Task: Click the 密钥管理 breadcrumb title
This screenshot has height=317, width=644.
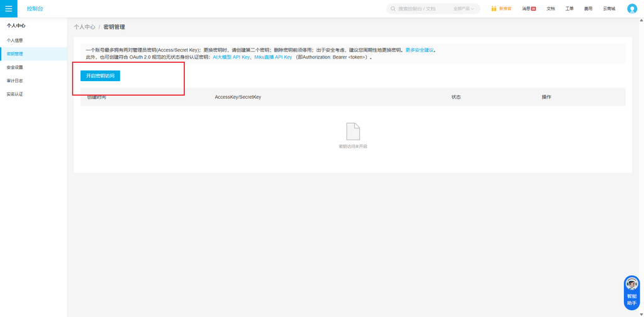Action: [114, 26]
